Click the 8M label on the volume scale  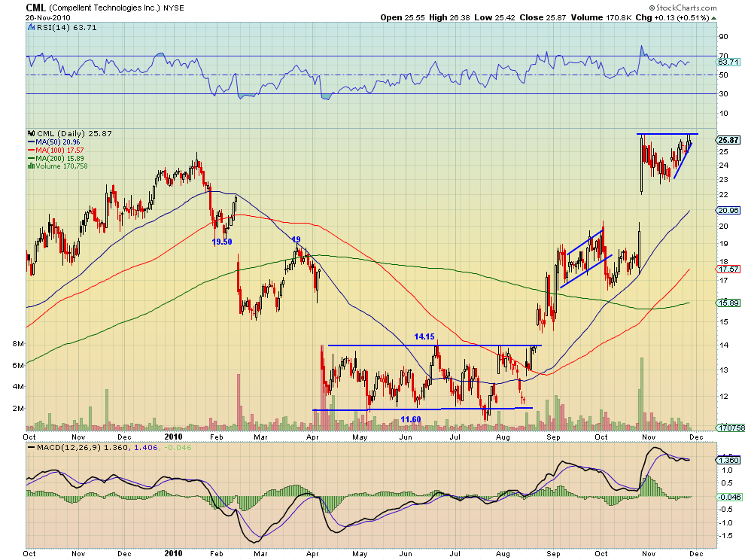18,344
